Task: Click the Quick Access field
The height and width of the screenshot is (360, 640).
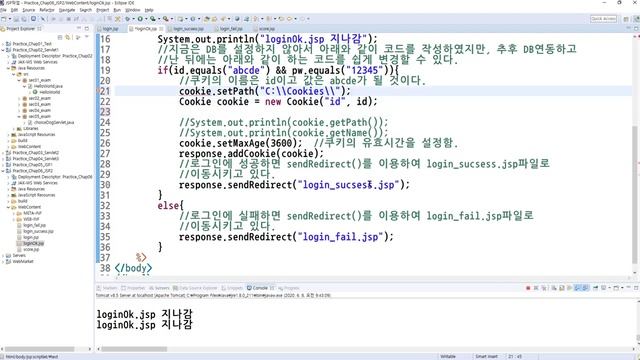Action: (x=603, y=19)
